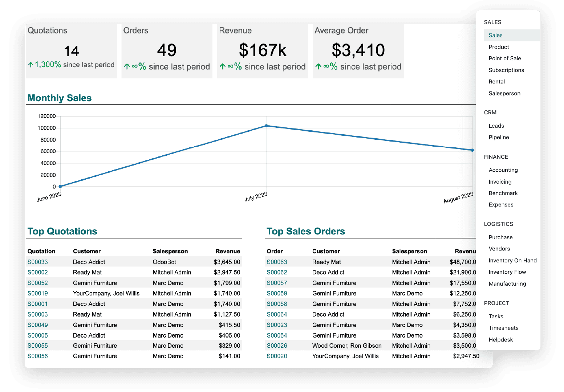564x392 pixels.
Task: Open Tasks under Project
Action: point(496,316)
